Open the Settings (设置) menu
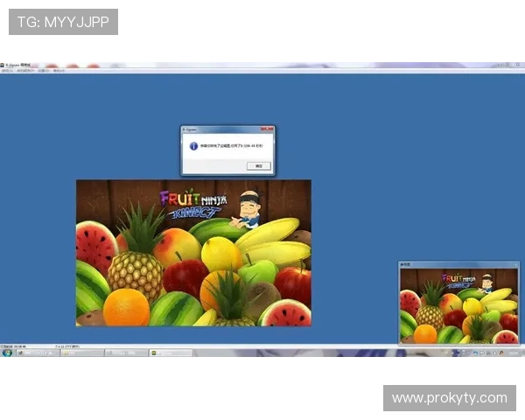This screenshot has height=420, width=525. click(x=44, y=71)
